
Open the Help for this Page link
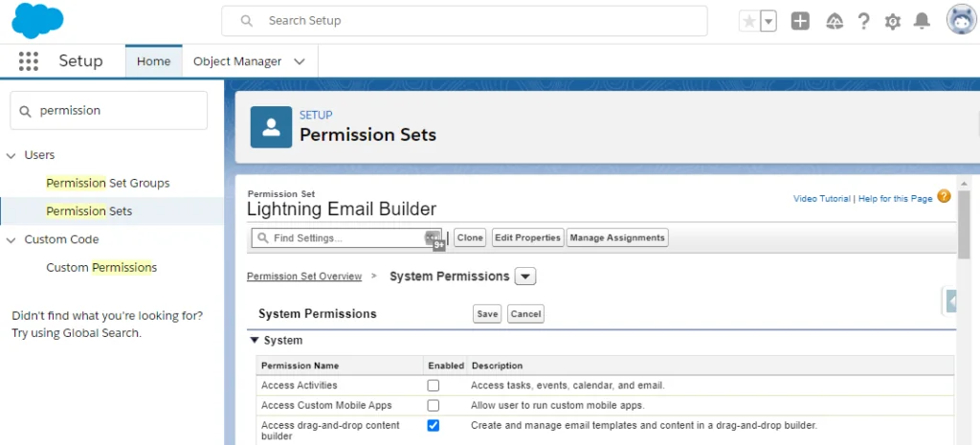tap(896, 199)
